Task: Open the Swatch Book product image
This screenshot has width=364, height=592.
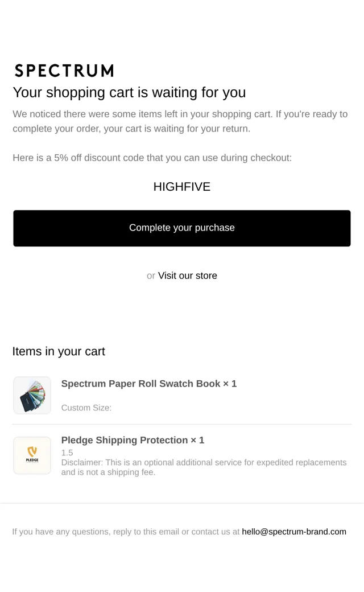Action: pyautogui.click(x=32, y=395)
